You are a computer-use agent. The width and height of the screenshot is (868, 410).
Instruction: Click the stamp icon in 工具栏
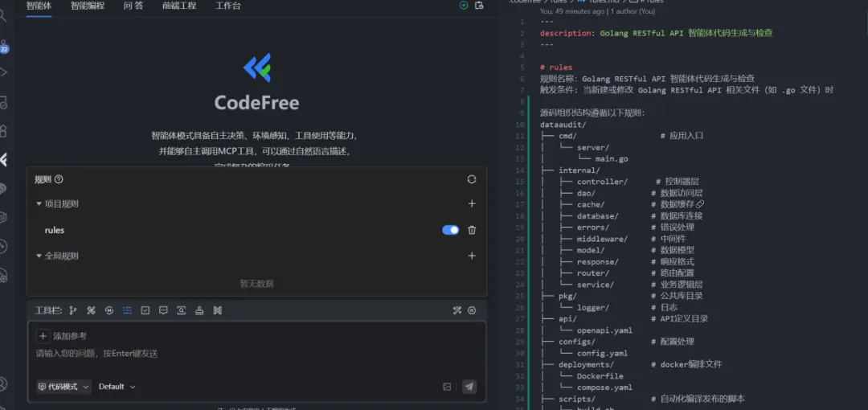tap(199, 311)
